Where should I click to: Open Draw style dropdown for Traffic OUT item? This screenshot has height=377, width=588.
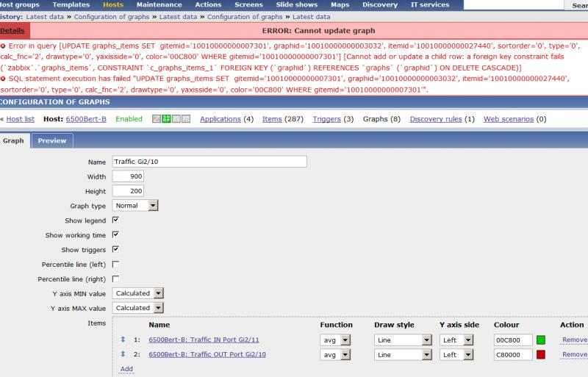pos(403,355)
